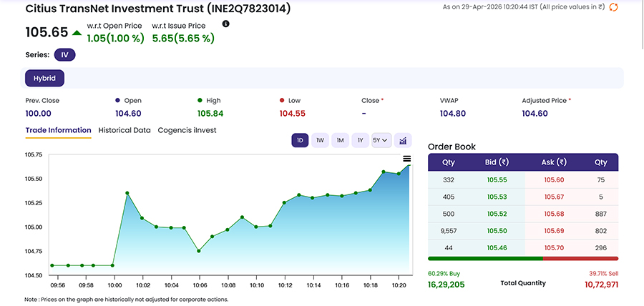Viewport: 644px width, 306px height.
Task: Expand the 5Y range dropdown
Action: pos(381,141)
